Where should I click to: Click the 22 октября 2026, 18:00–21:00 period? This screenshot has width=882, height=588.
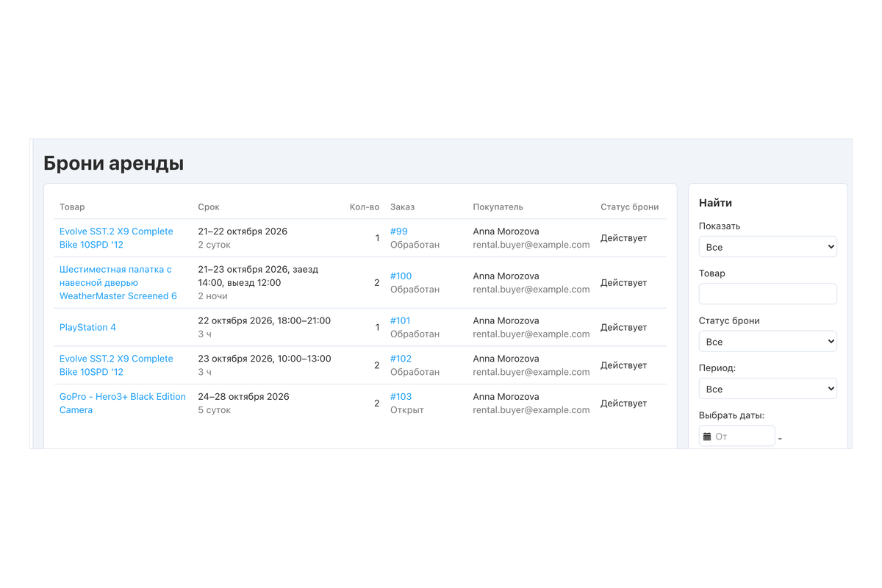tap(265, 321)
